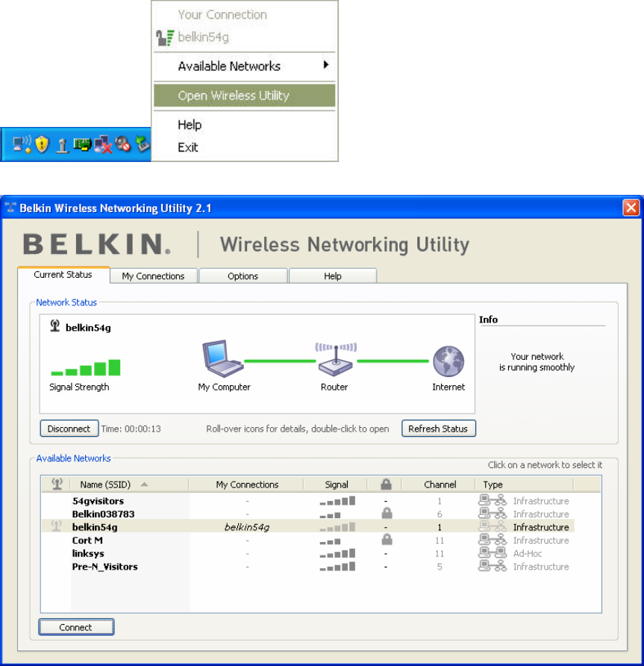
Task: Click the Connect button
Action: click(x=76, y=627)
